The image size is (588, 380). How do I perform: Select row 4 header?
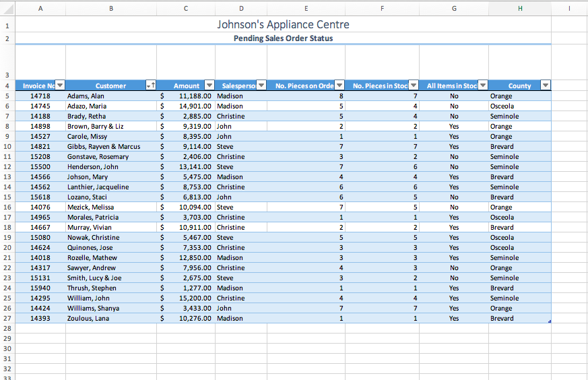pos(7,86)
